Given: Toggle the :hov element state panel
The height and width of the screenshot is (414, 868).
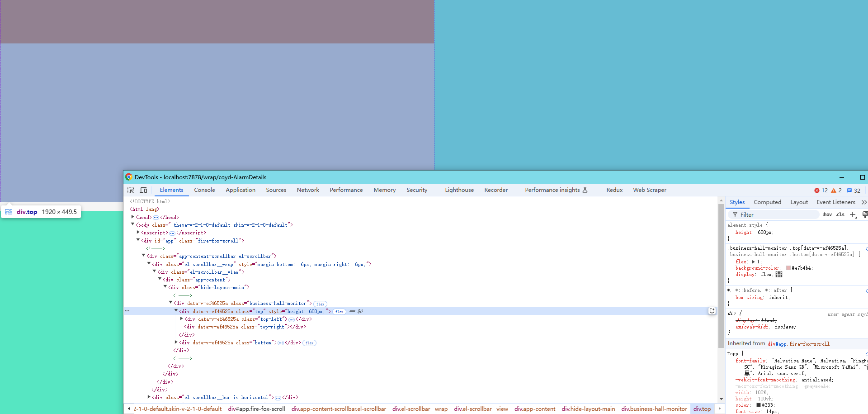Looking at the screenshot, I should pyautogui.click(x=827, y=214).
